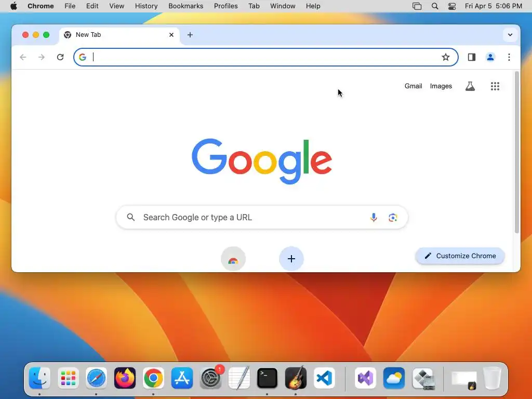Click the Google icon in the address bar
The image size is (532, 399).
pyautogui.click(x=83, y=57)
